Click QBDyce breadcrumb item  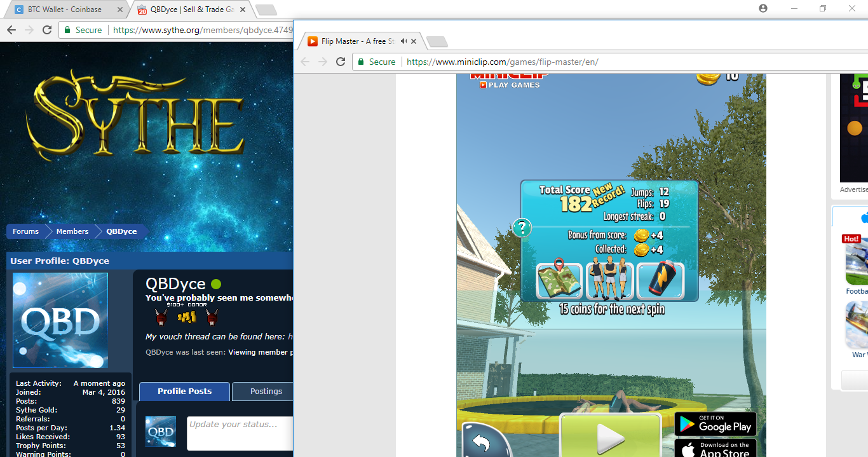[x=121, y=231]
